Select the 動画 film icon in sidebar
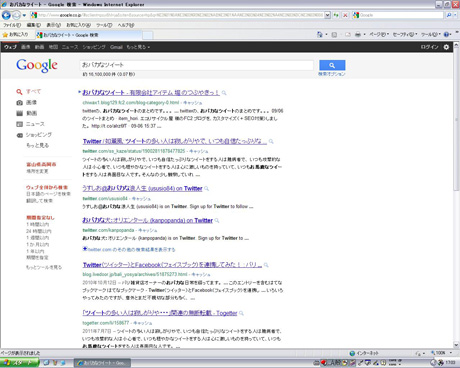 coord(19,113)
